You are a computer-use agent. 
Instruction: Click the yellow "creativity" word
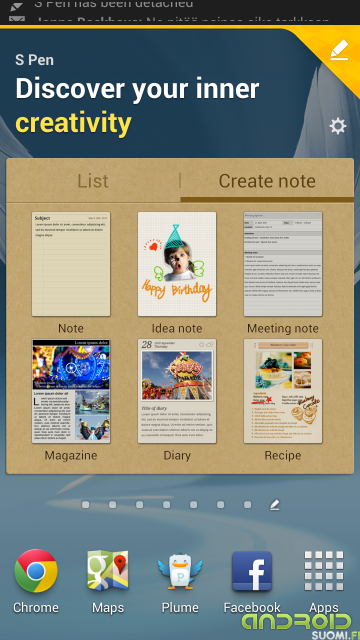pos(73,123)
